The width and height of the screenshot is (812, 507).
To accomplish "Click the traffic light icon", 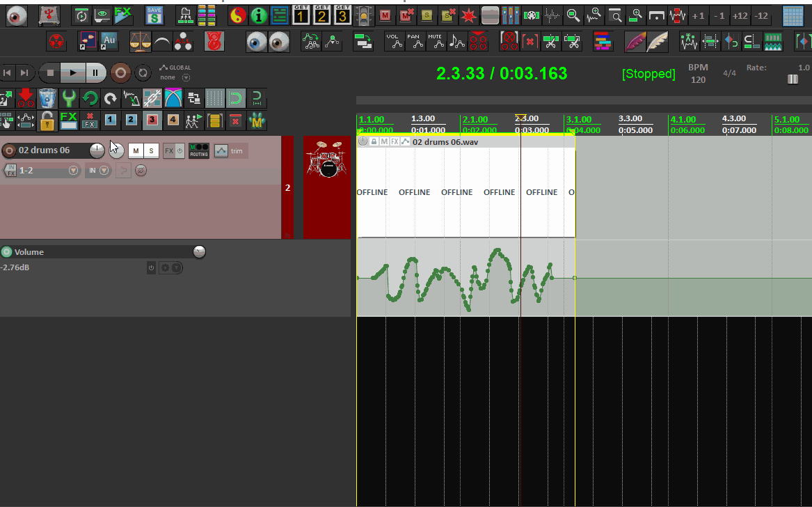I will point(364,16).
